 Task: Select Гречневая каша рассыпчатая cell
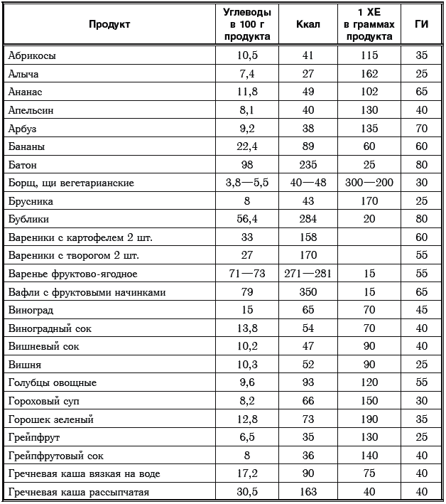click(79, 492)
